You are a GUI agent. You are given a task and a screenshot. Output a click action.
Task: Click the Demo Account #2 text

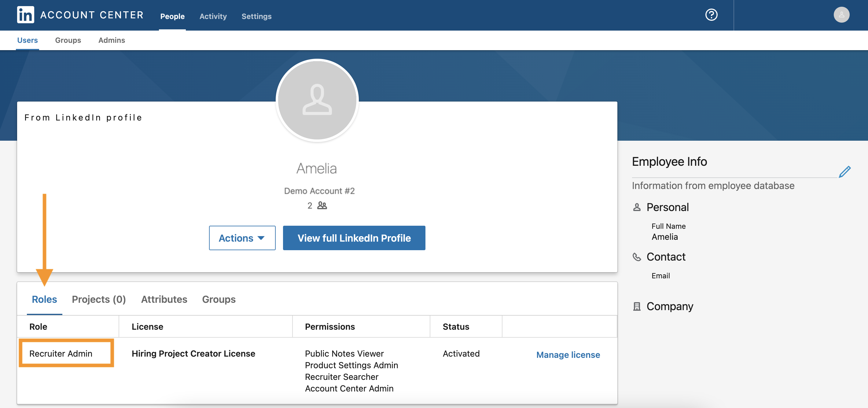tap(319, 191)
